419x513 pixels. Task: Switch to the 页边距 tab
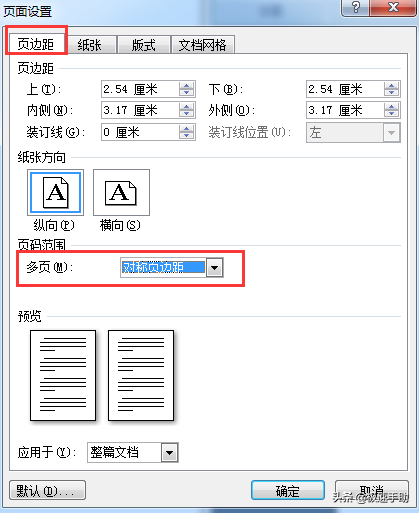tap(36, 44)
